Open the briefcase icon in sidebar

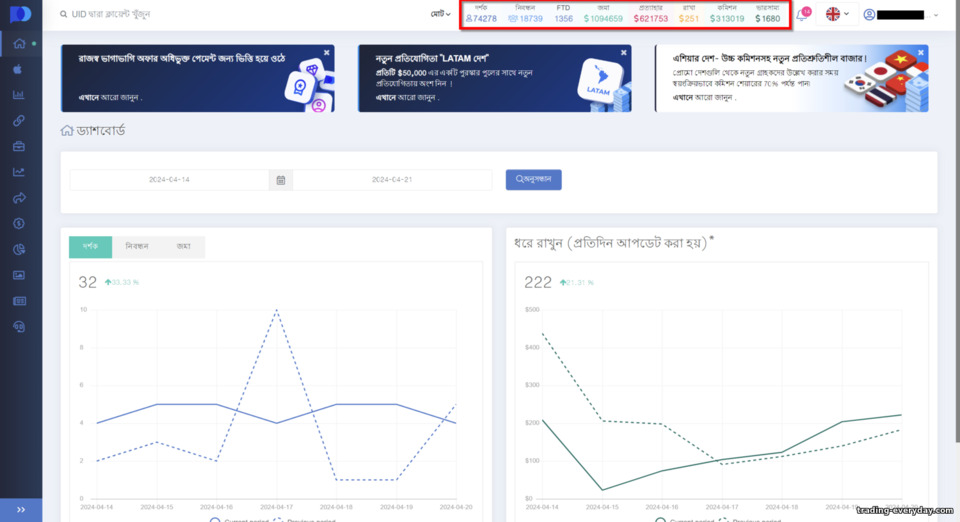19,146
